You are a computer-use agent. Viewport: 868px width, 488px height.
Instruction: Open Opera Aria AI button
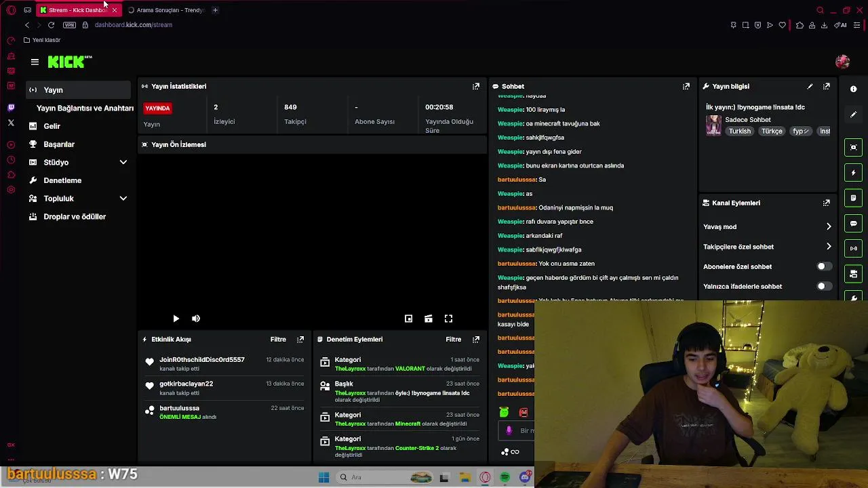(840, 25)
